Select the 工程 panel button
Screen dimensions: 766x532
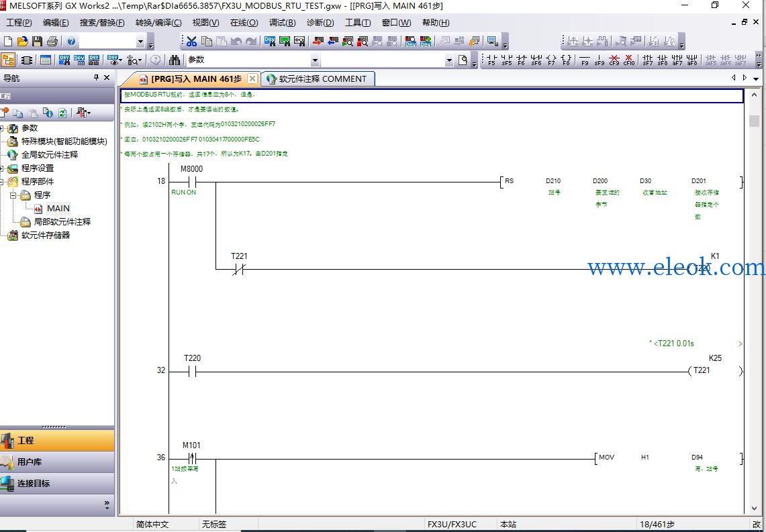click(x=57, y=440)
